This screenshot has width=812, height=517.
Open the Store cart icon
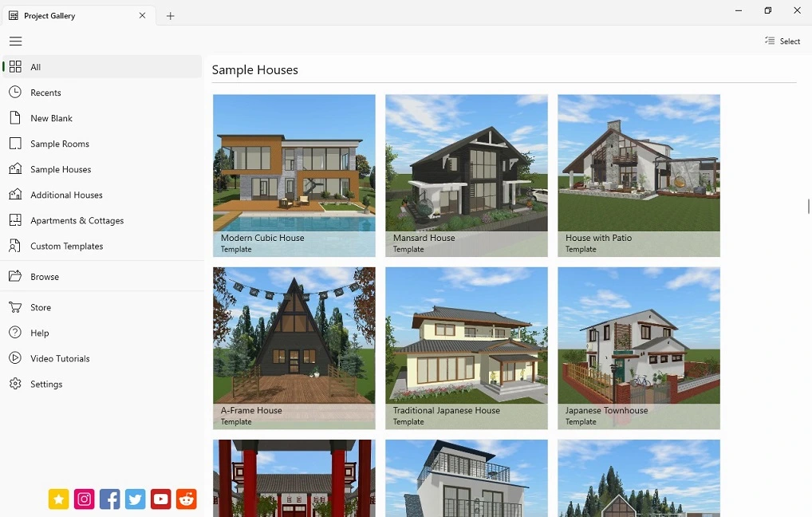(x=15, y=307)
